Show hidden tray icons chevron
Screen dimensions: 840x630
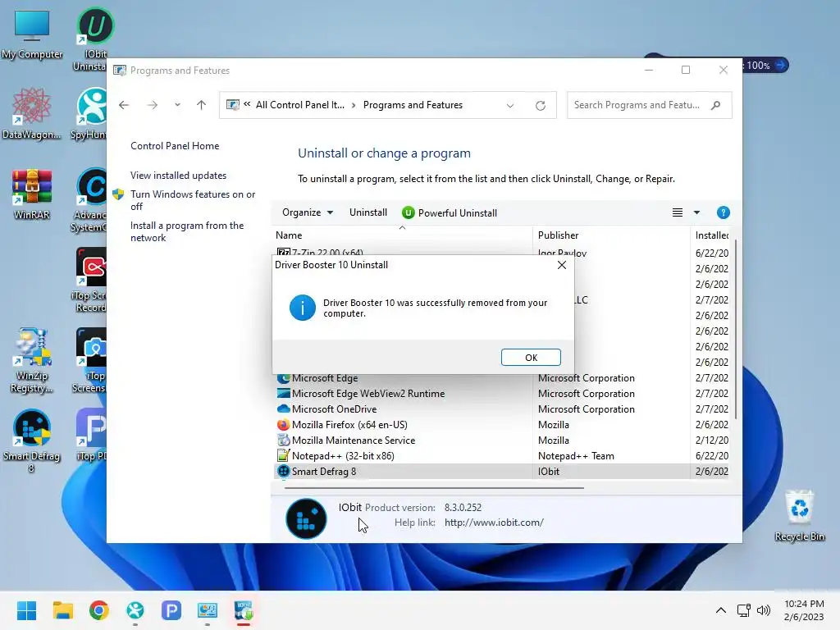tap(721, 610)
